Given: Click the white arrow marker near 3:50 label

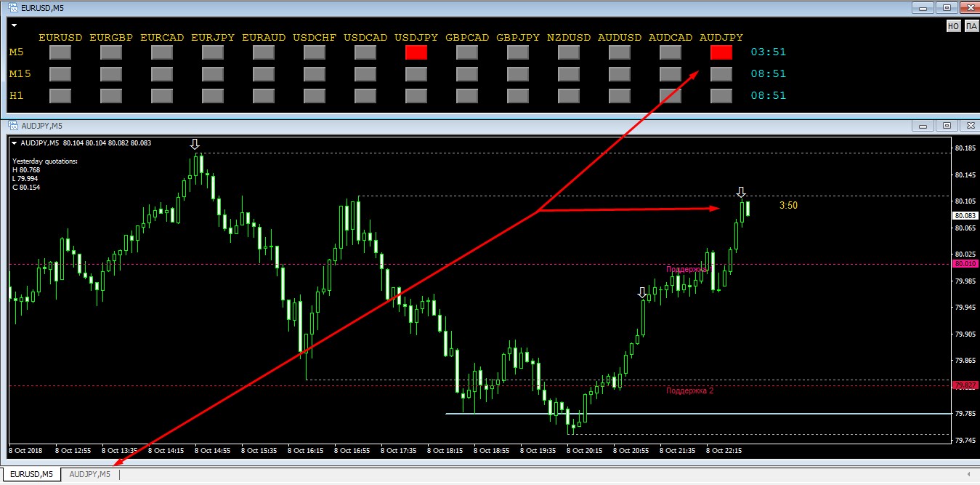Looking at the screenshot, I should (741, 192).
